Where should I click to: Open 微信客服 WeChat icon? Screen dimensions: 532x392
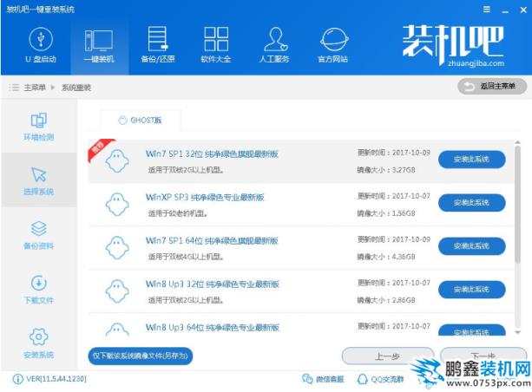[307, 379]
